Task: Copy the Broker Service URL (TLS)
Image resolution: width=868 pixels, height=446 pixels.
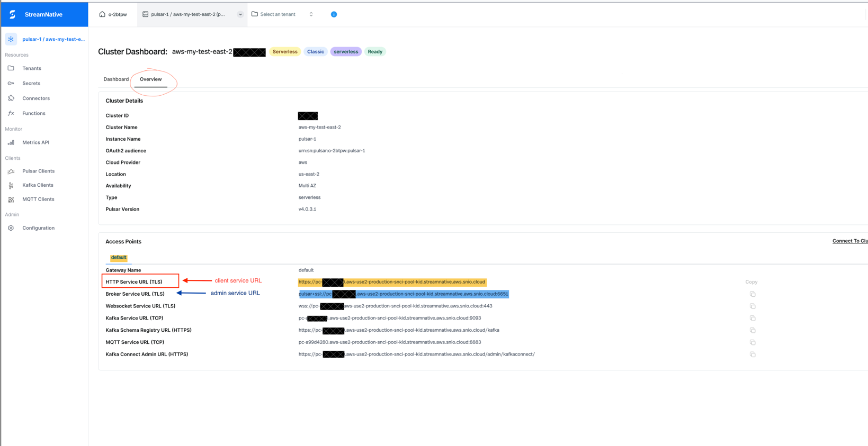Action: tap(753, 294)
